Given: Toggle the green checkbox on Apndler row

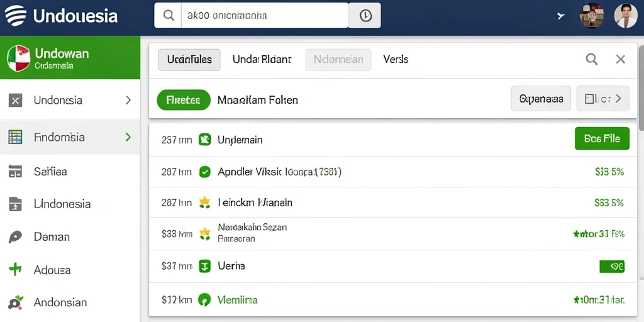Looking at the screenshot, I should tap(204, 172).
